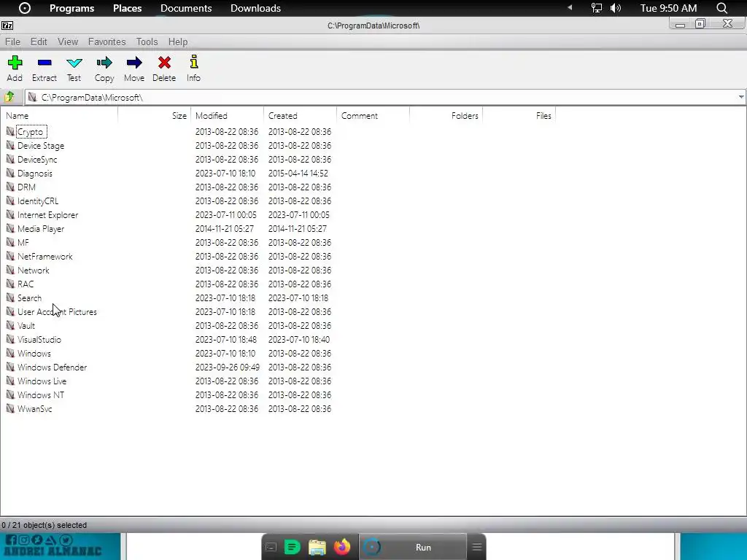Select the Internet Explorer folder
747x560 pixels.
(x=47, y=215)
